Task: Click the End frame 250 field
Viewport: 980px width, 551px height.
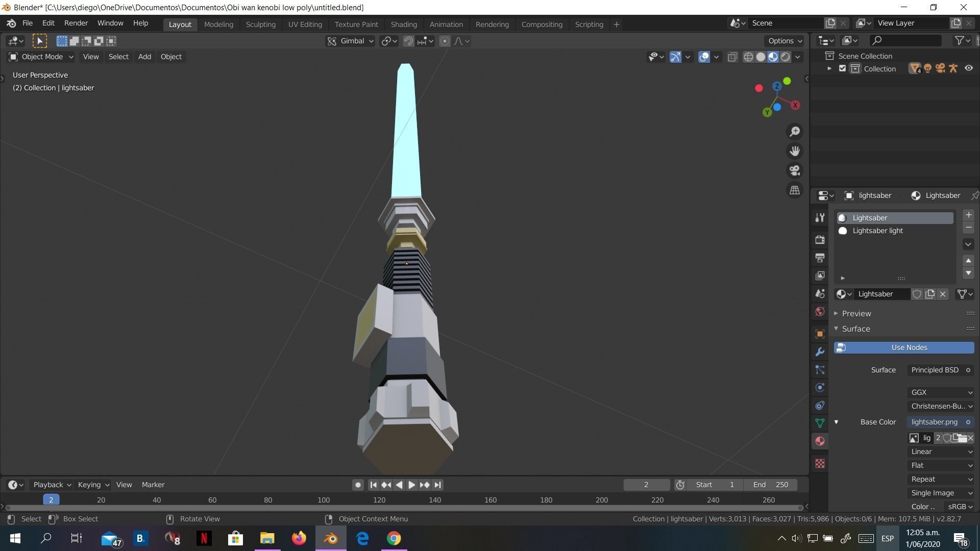Action: pos(770,485)
